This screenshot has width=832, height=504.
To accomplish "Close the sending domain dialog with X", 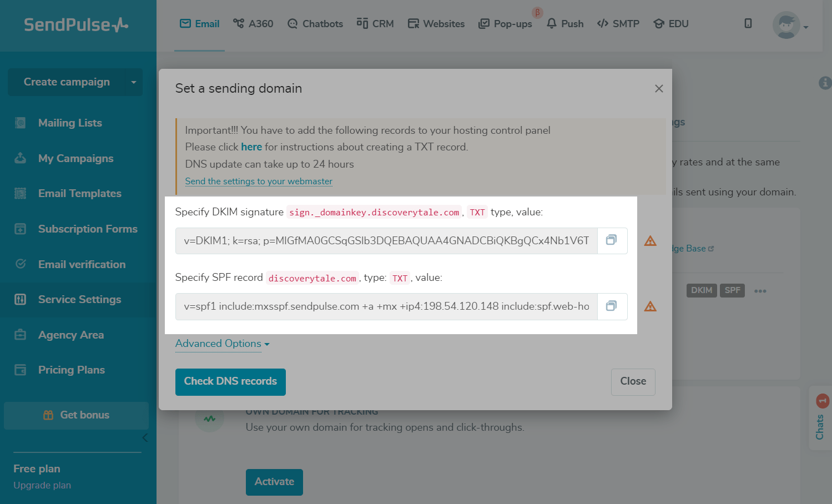I will click(659, 89).
